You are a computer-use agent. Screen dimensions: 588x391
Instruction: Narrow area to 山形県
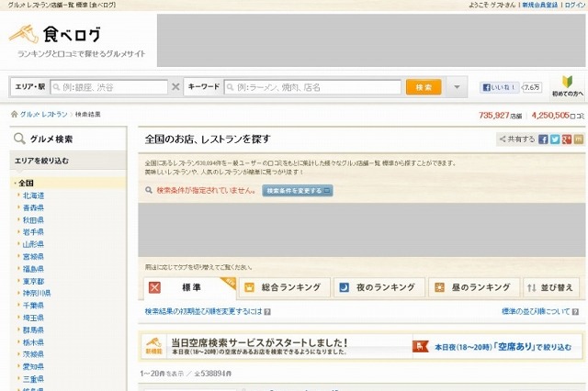(33, 244)
